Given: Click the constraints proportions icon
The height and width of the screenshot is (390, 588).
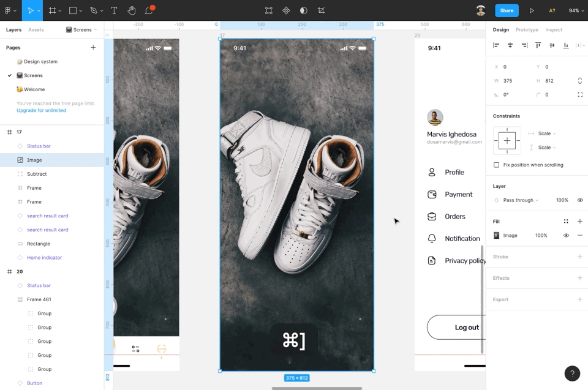Looking at the screenshot, I should pos(581,80).
